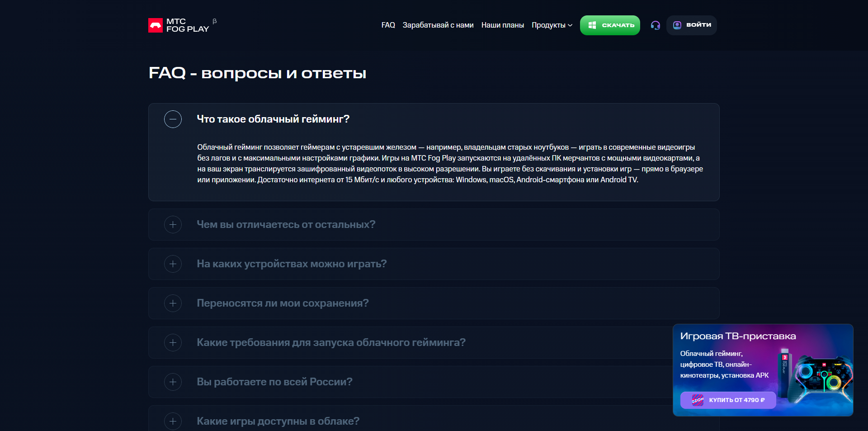Viewport: 868px width, 431px height.
Task: Collapse the minus icon for cloud gaming question
Action: point(173,119)
